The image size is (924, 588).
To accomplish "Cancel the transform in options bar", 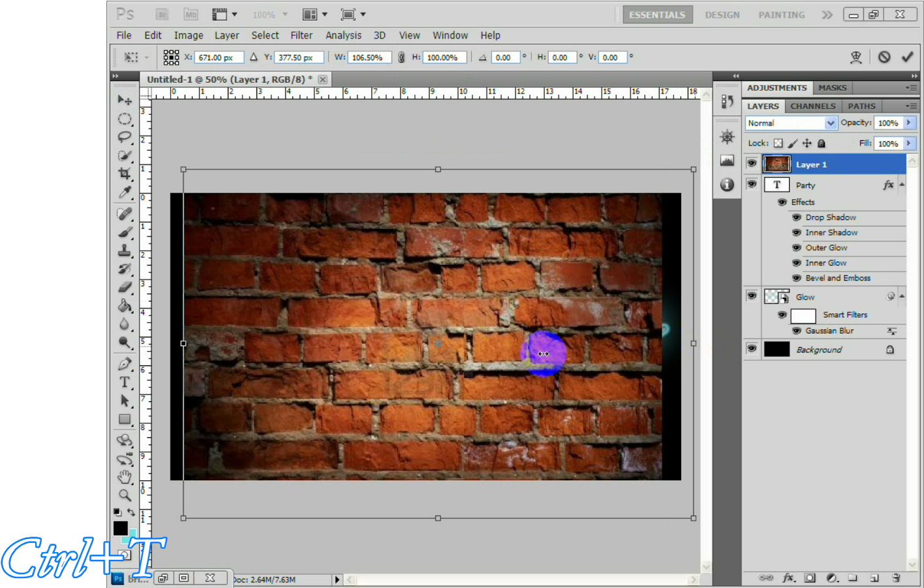I will coord(884,57).
